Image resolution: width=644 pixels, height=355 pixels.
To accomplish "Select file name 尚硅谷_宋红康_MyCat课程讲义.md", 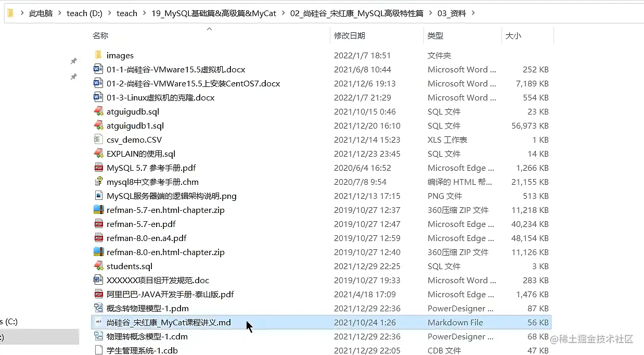I will point(169,322).
